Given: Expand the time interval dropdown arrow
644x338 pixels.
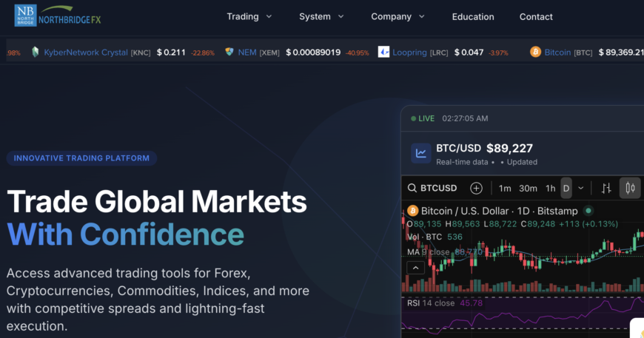Looking at the screenshot, I should pos(581,188).
